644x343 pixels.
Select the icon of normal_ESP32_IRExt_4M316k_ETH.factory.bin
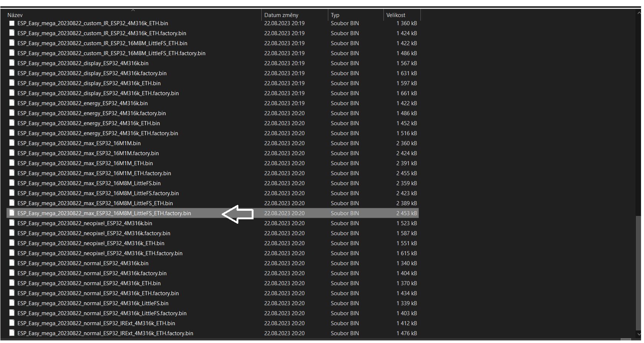[x=12, y=333]
